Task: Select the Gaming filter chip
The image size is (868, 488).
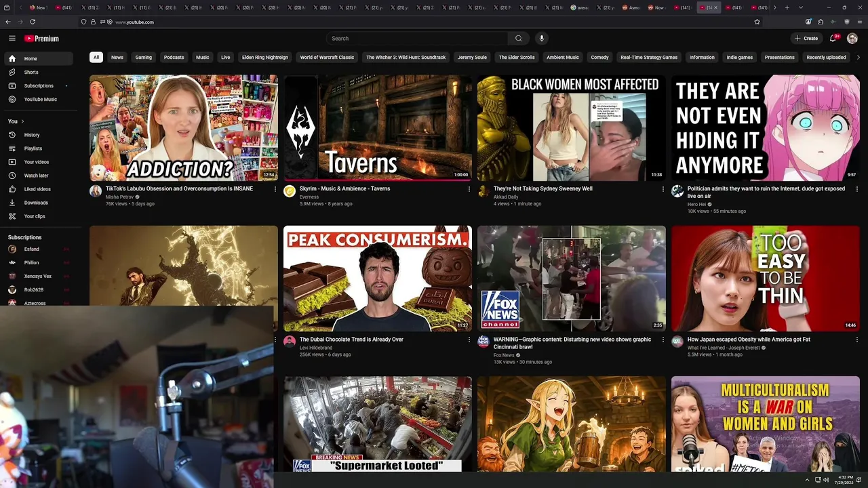Action: pyautogui.click(x=144, y=58)
